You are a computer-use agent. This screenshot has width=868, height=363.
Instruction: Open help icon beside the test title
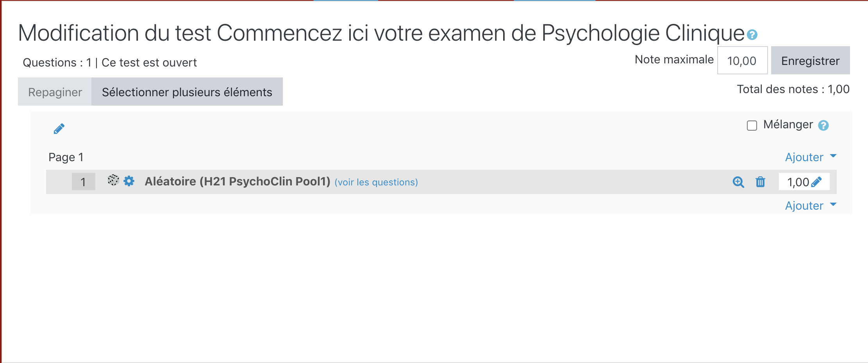pos(752,35)
